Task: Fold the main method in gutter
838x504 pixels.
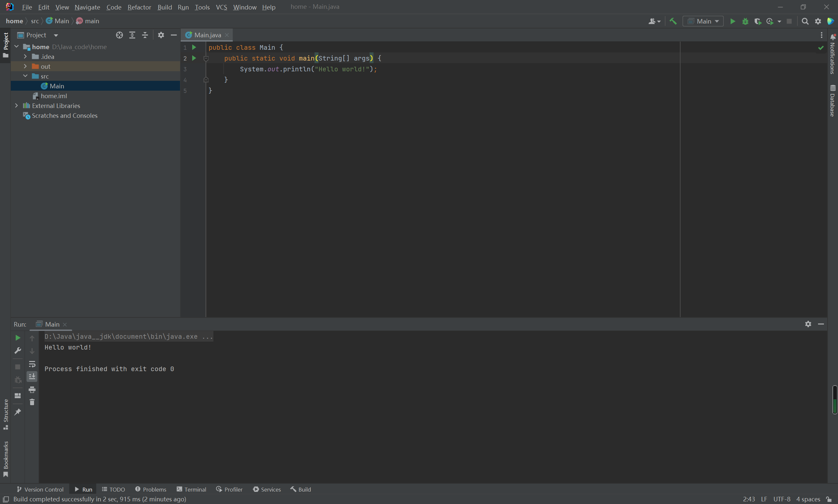Action: pos(206,58)
